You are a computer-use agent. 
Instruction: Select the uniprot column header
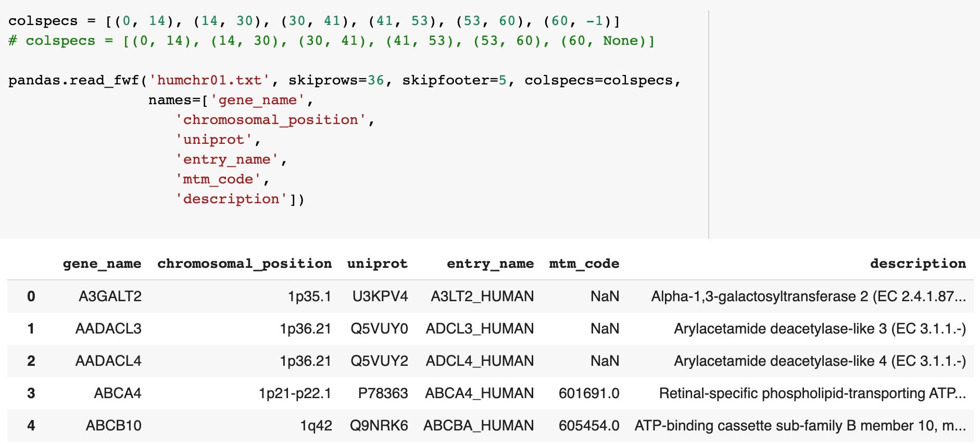pyautogui.click(x=377, y=264)
